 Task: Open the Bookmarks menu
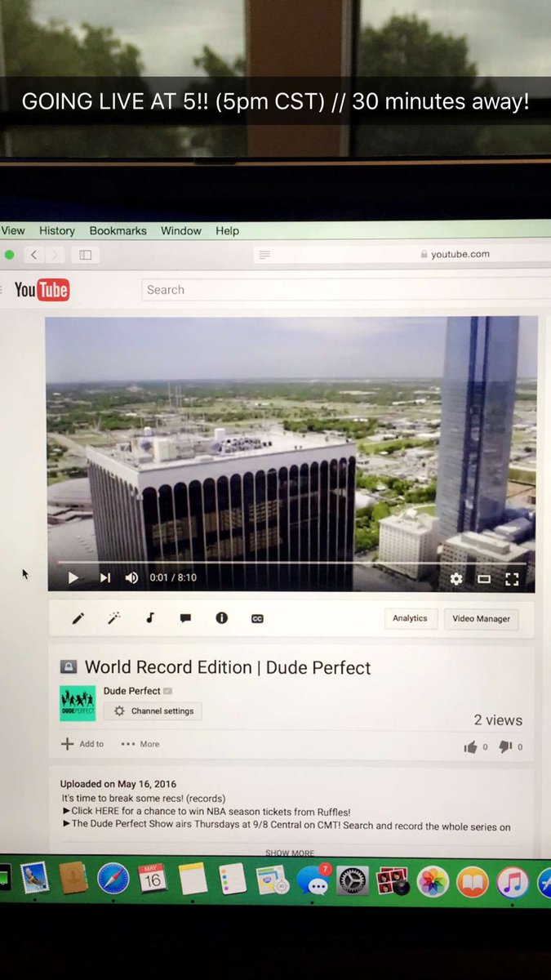coord(118,231)
